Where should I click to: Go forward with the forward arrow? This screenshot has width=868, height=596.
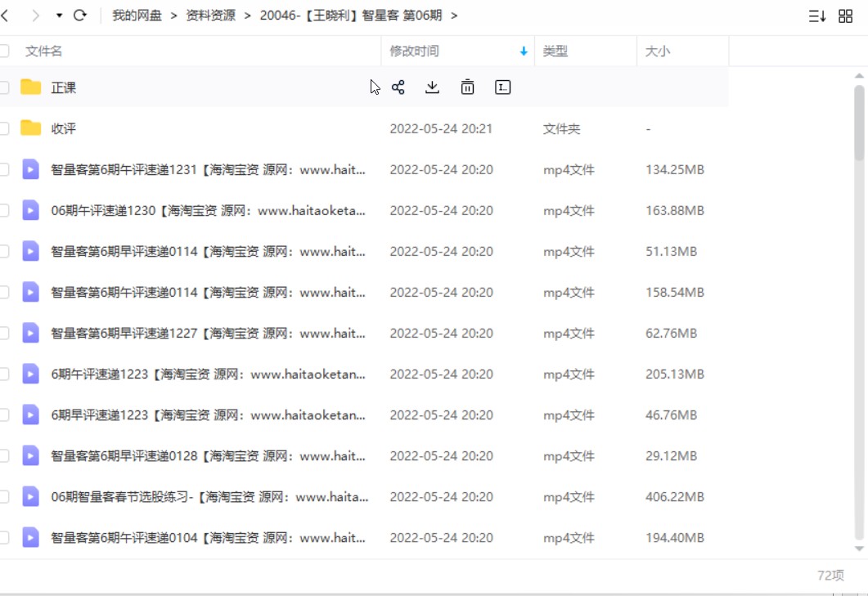36,16
